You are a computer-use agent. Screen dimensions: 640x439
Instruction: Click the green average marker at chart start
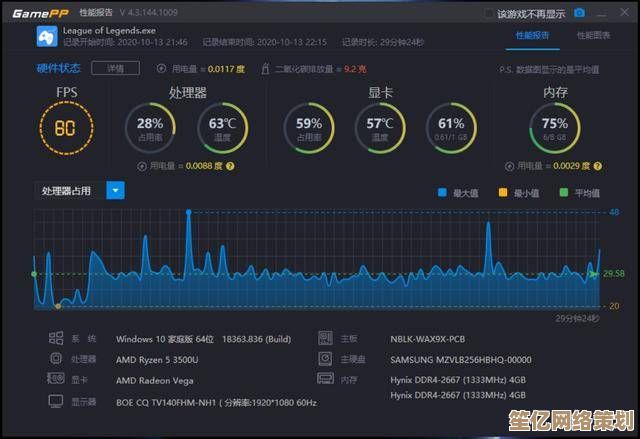point(34,274)
